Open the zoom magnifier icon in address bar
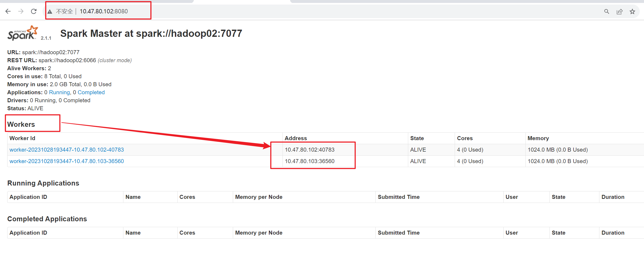Viewport: 644px width, 280px height. (607, 11)
